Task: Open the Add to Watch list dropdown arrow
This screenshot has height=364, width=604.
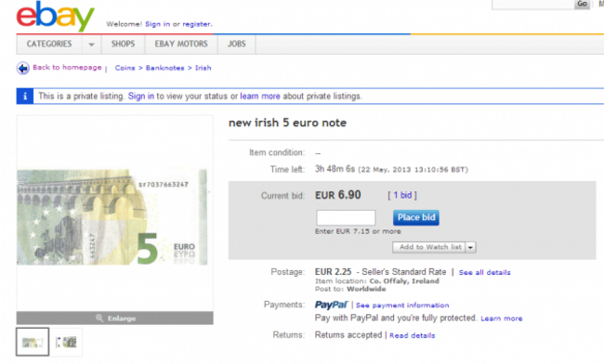Action: click(x=470, y=247)
